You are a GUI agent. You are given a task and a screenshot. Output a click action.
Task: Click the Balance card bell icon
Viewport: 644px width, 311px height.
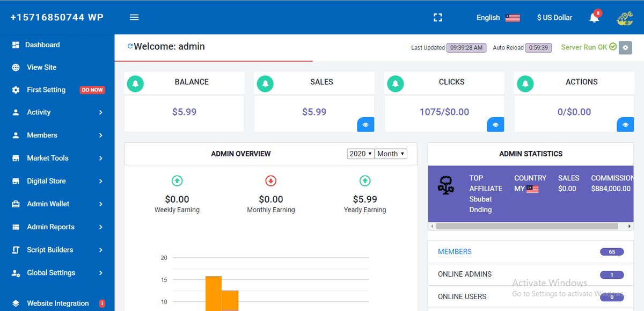click(135, 83)
